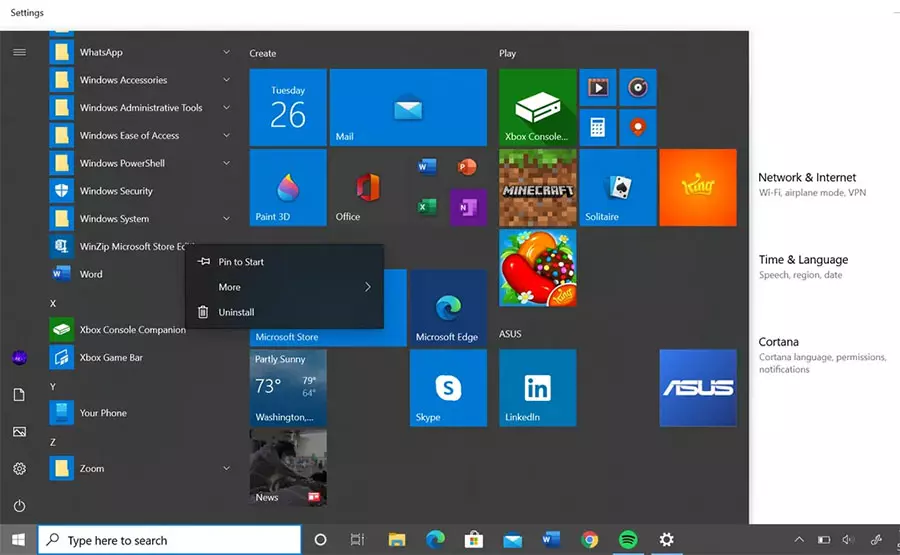Select Pin to Start in context menu
Viewport: 900px width, 555px height.
[241, 262]
